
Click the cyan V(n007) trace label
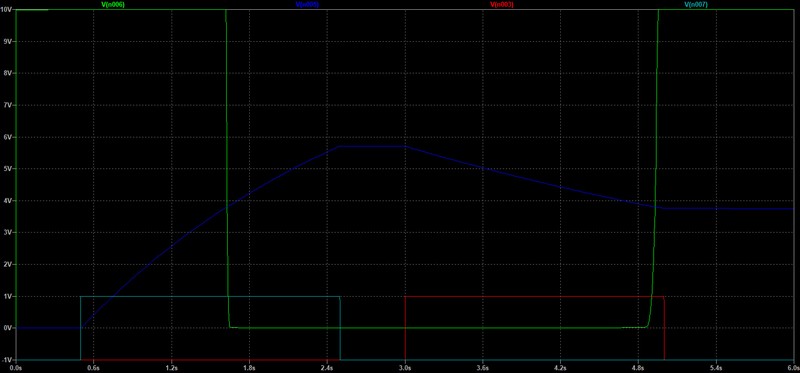click(x=696, y=4)
